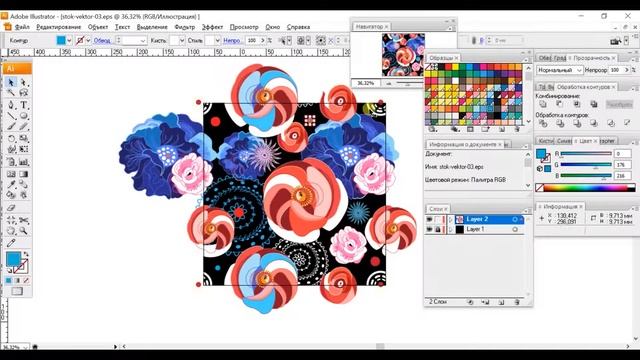
Task: Click target circle of Layer 2
Action: 515,220
